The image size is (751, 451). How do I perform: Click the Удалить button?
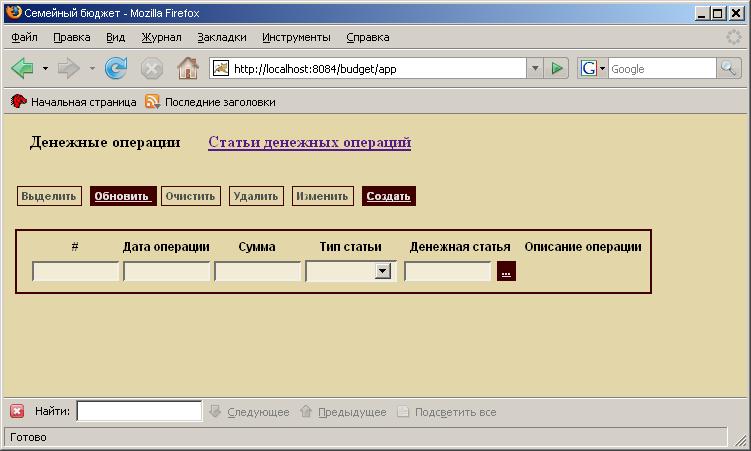pos(256,196)
